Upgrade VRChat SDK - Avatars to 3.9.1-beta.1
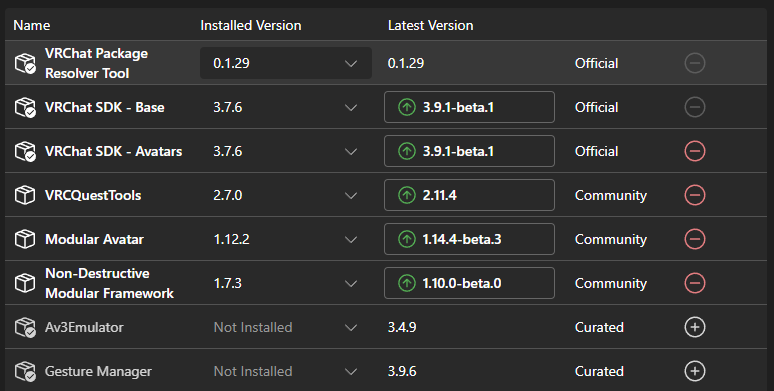 [x=469, y=151]
